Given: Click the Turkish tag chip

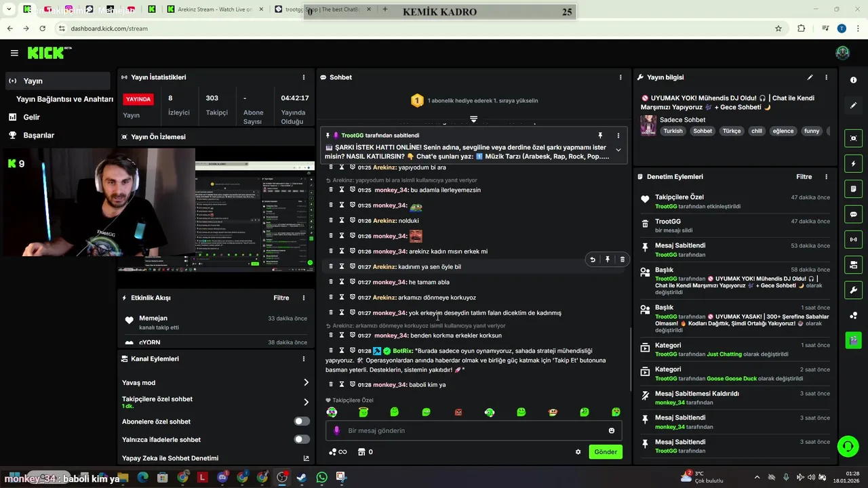Looking at the screenshot, I should pos(673,131).
